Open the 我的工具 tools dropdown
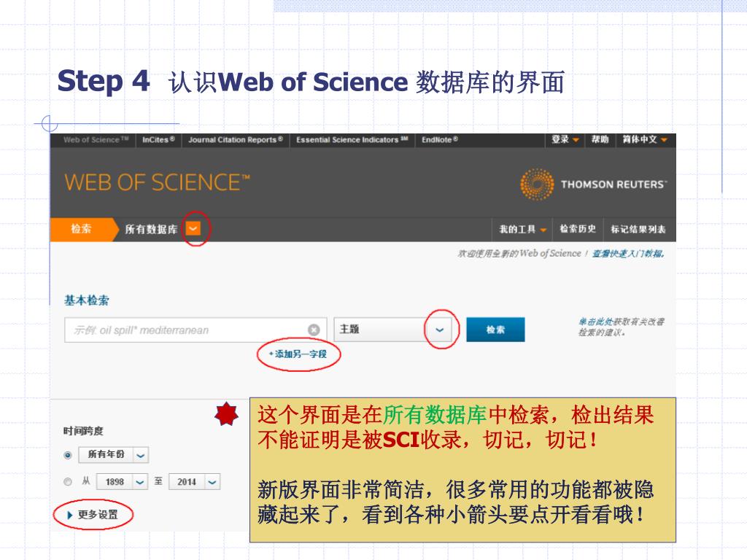 point(522,229)
